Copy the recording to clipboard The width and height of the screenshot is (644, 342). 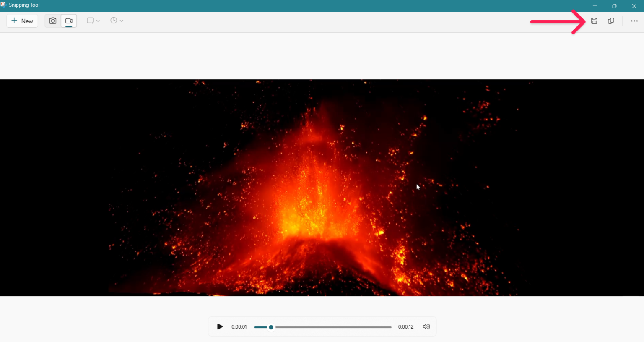click(611, 21)
